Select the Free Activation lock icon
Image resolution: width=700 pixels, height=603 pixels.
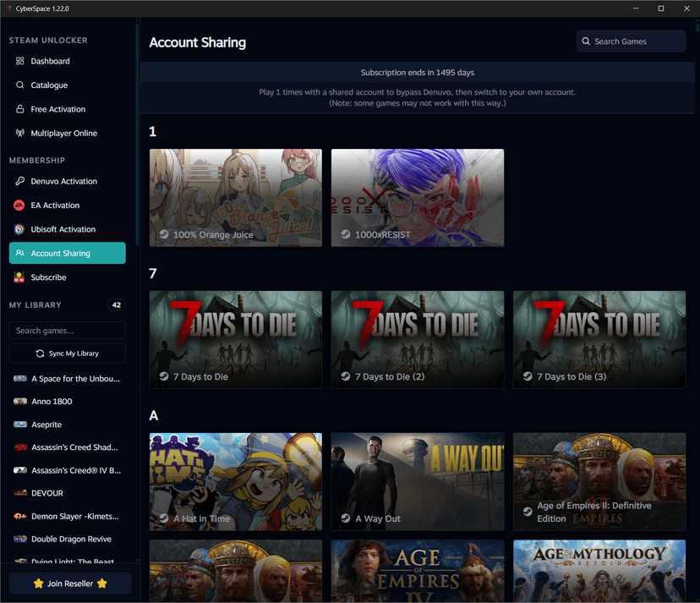coord(20,109)
